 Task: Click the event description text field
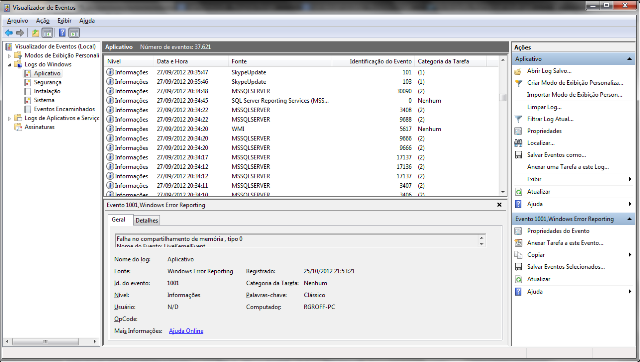coord(297,241)
